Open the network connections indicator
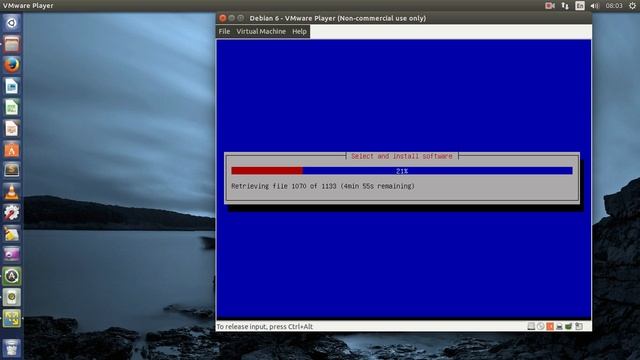This screenshot has width=640, height=360. click(x=565, y=6)
